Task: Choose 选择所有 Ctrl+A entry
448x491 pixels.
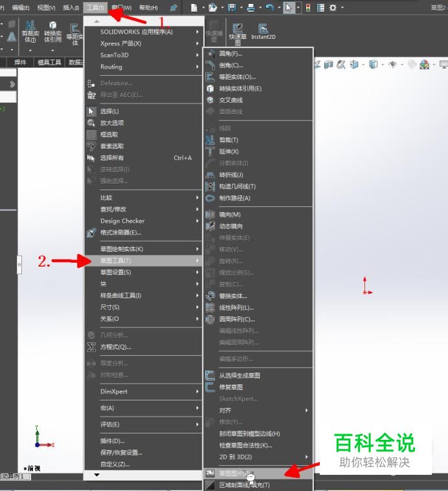Action: [x=144, y=158]
